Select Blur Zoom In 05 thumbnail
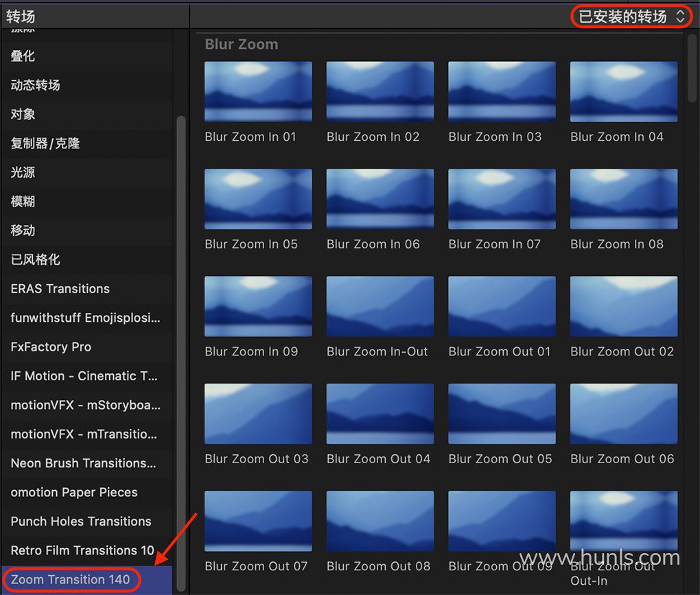 click(258, 199)
